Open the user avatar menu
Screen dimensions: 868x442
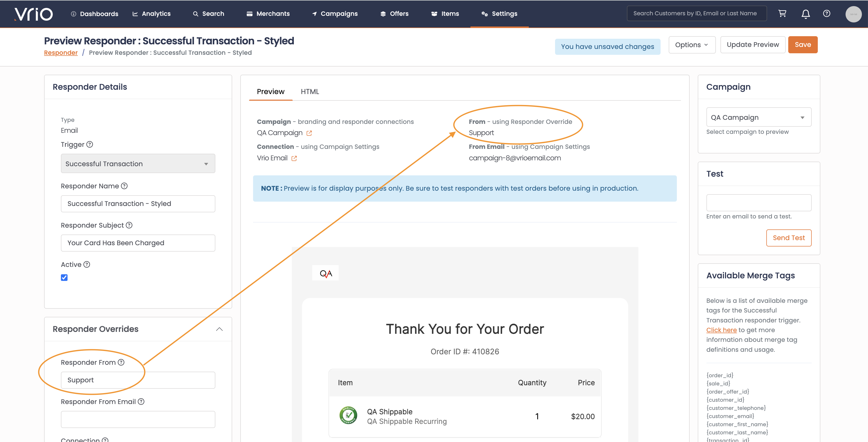(853, 14)
